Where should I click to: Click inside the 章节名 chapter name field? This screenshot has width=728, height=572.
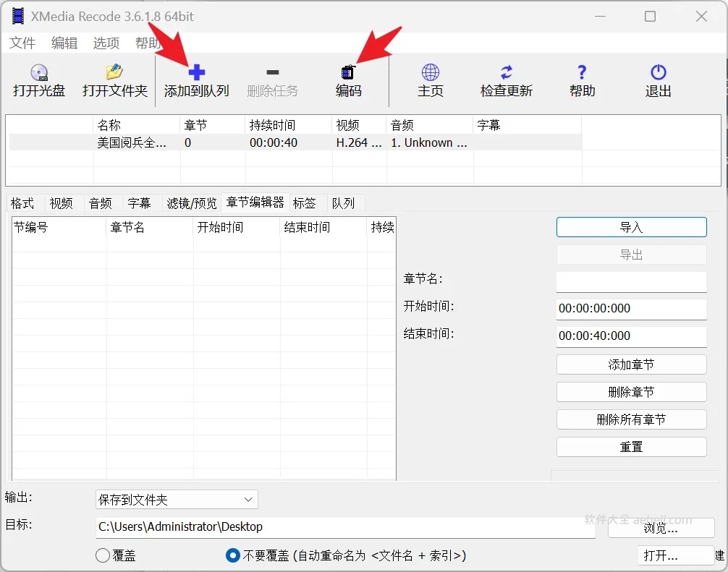click(630, 281)
